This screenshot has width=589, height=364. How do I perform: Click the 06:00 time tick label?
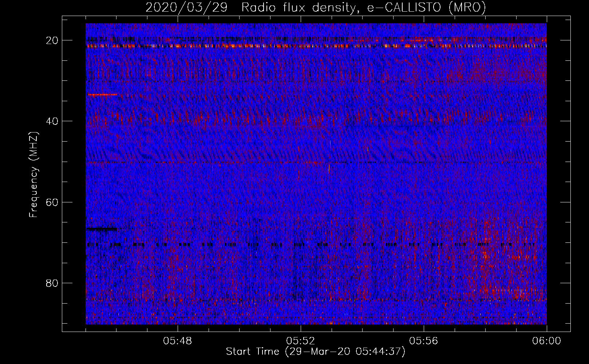(546, 341)
